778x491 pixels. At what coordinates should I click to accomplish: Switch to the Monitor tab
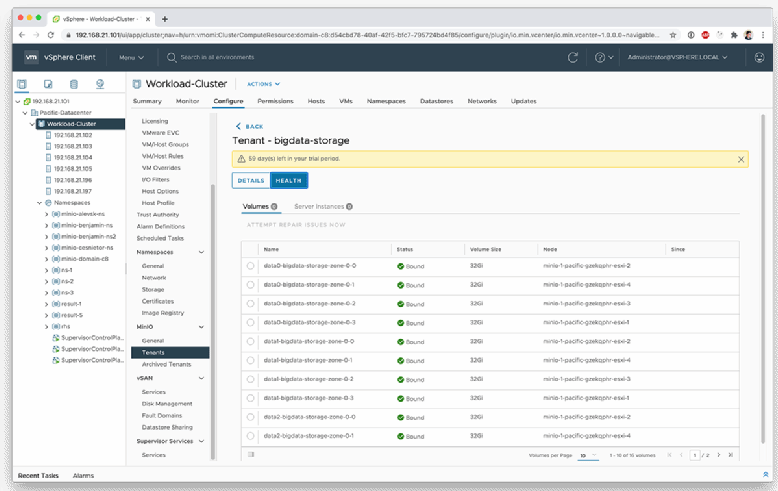pyautogui.click(x=188, y=101)
